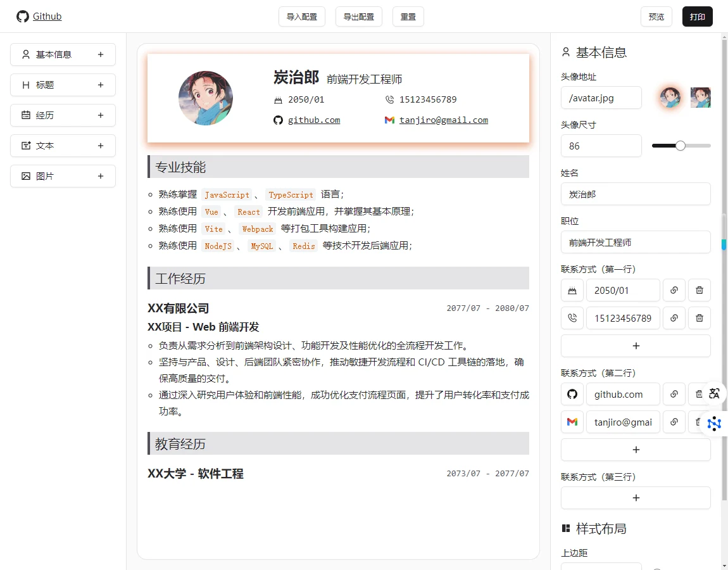728x570 pixels.
Task: Click the tanjiro@gmai contact input
Action: coord(623,422)
